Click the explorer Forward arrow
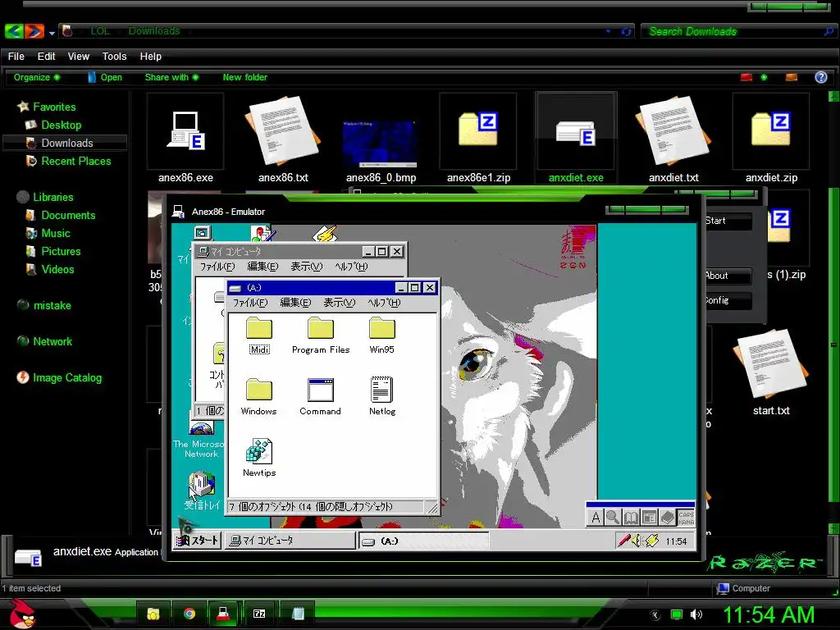Screen dimensions: 840x630 [34, 31]
